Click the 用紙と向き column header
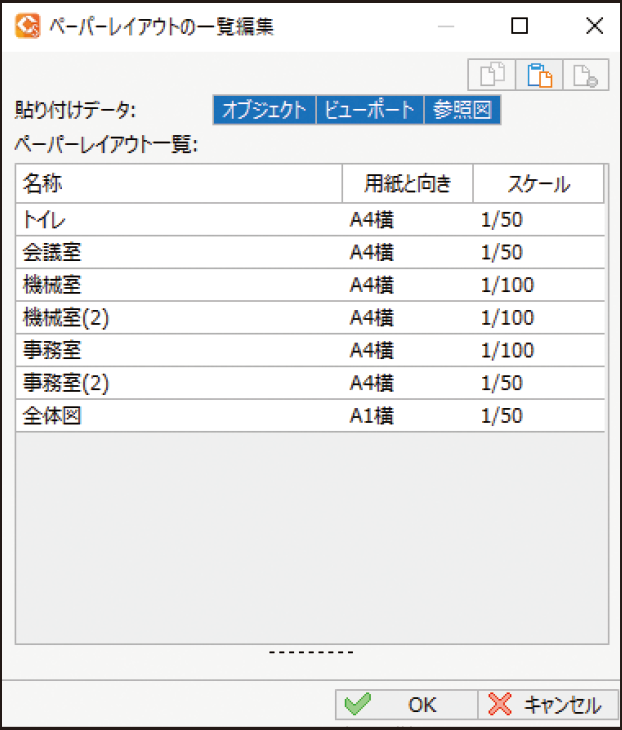Viewport: 622px width, 730px height. click(406, 184)
